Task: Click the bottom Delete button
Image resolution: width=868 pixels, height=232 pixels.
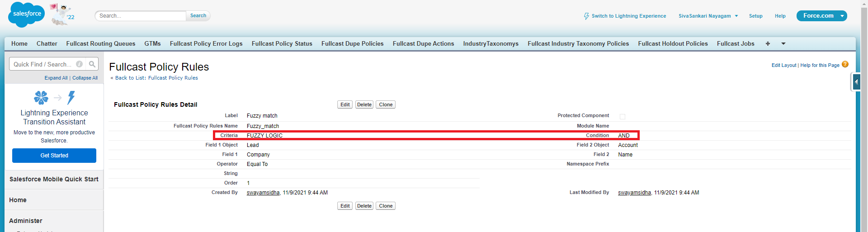Action: tap(364, 206)
